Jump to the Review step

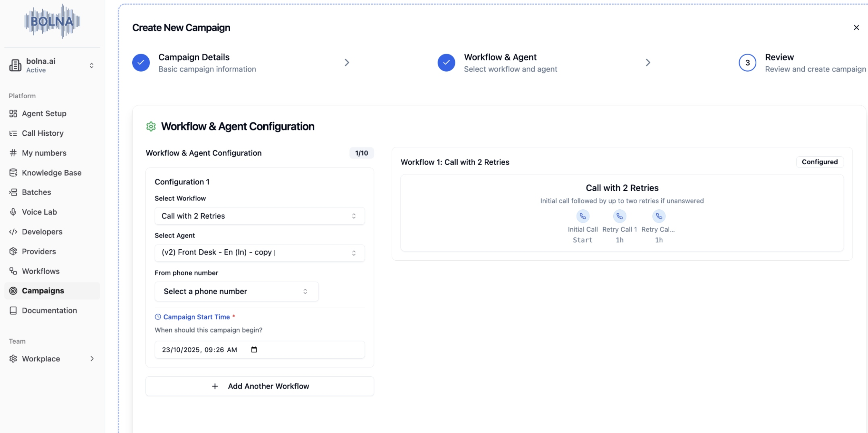pyautogui.click(x=779, y=62)
